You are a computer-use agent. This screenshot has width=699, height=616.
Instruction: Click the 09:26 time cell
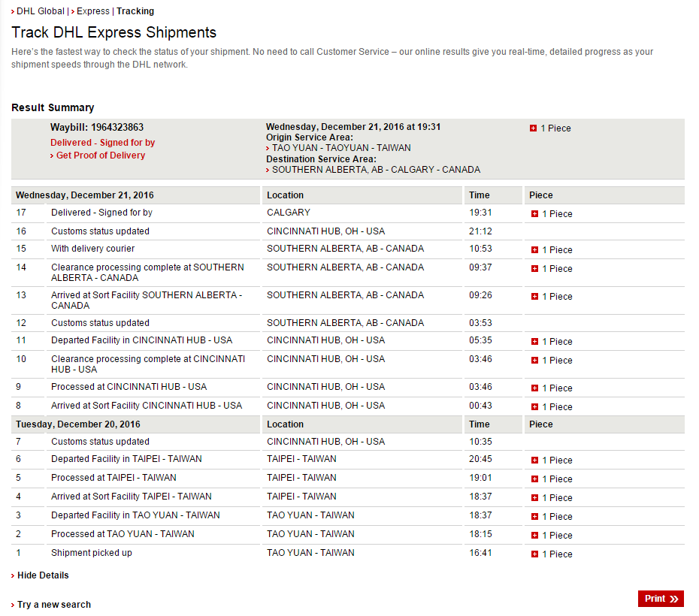coord(480,295)
